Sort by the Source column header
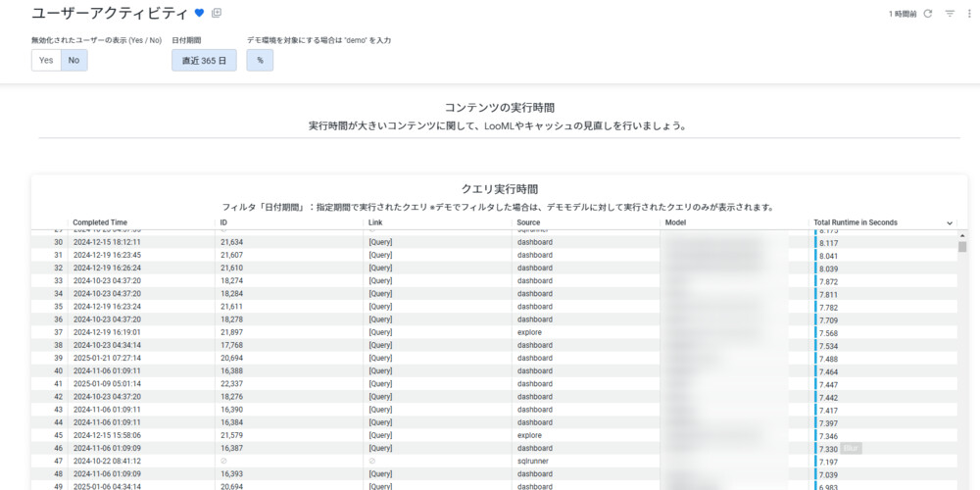Image resolution: width=980 pixels, height=490 pixels. coord(528,222)
